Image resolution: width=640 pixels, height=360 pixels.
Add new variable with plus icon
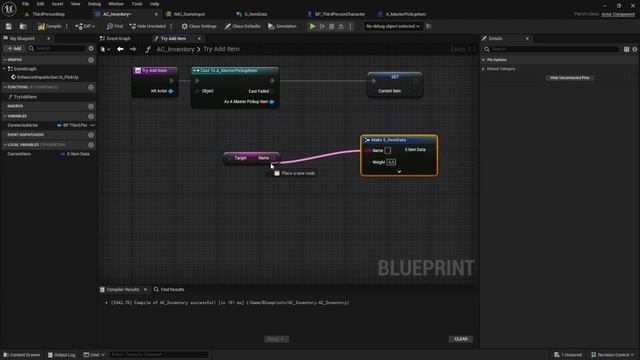point(91,116)
